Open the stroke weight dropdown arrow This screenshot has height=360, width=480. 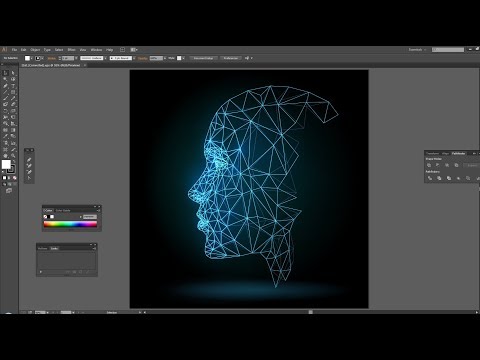[x=76, y=58]
